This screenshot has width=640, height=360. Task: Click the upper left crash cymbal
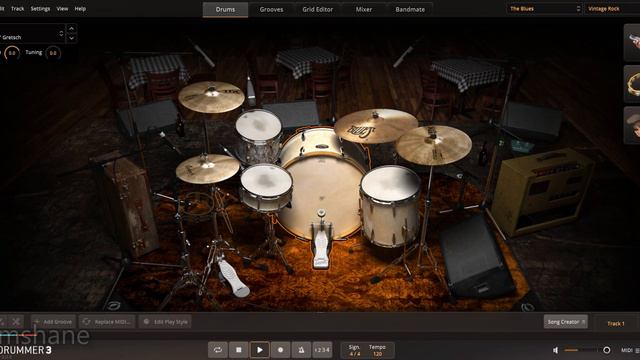(211, 96)
